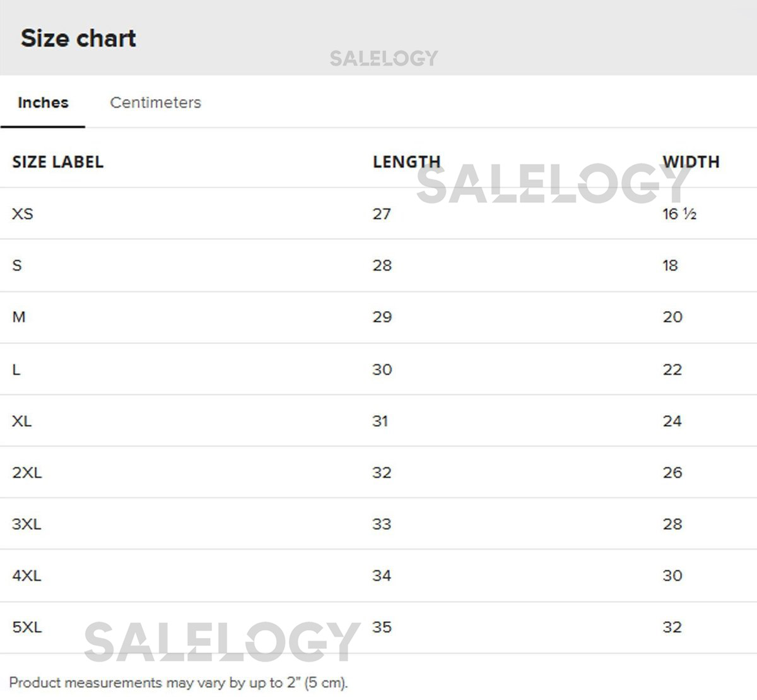This screenshot has height=700, width=757.
Task: Click the product measurements disclaimer note
Action: point(179,682)
